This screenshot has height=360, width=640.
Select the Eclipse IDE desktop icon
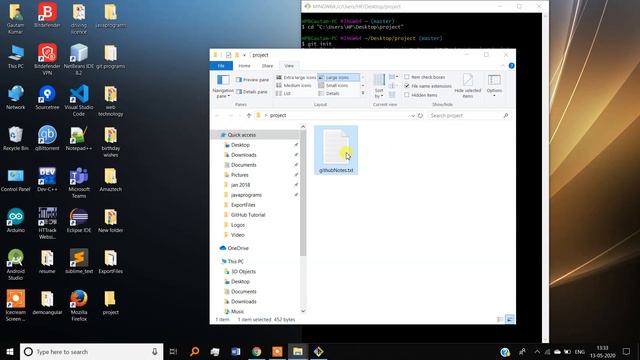click(79, 220)
